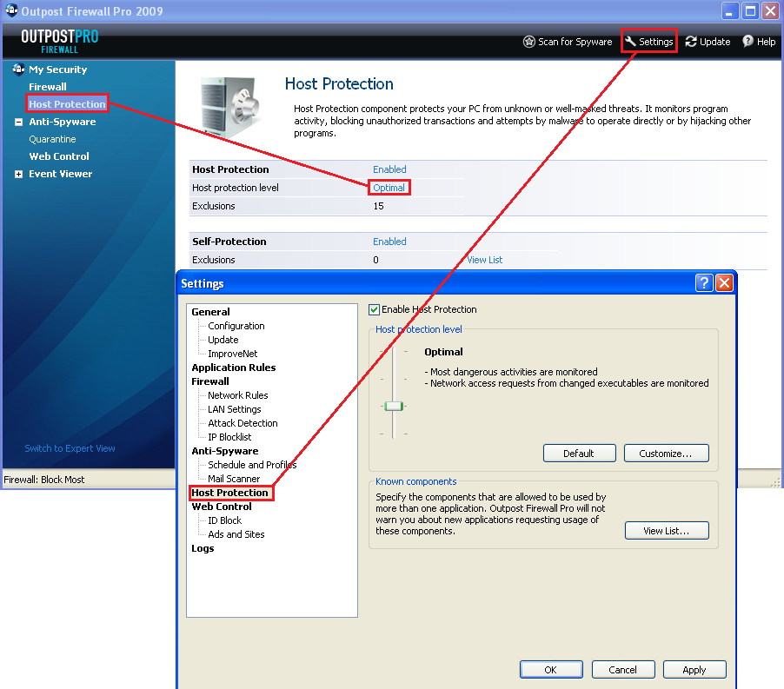
Task: Click the Customize... button
Action: point(666,454)
